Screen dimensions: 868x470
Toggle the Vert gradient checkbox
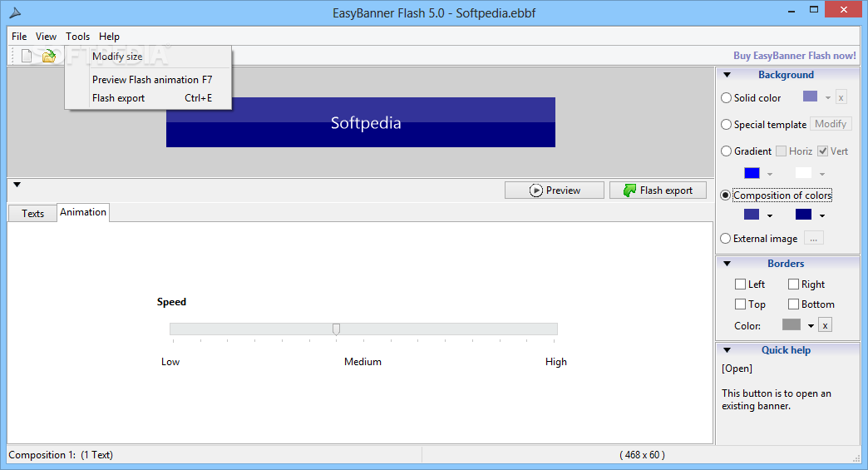pyautogui.click(x=822, y=151)
